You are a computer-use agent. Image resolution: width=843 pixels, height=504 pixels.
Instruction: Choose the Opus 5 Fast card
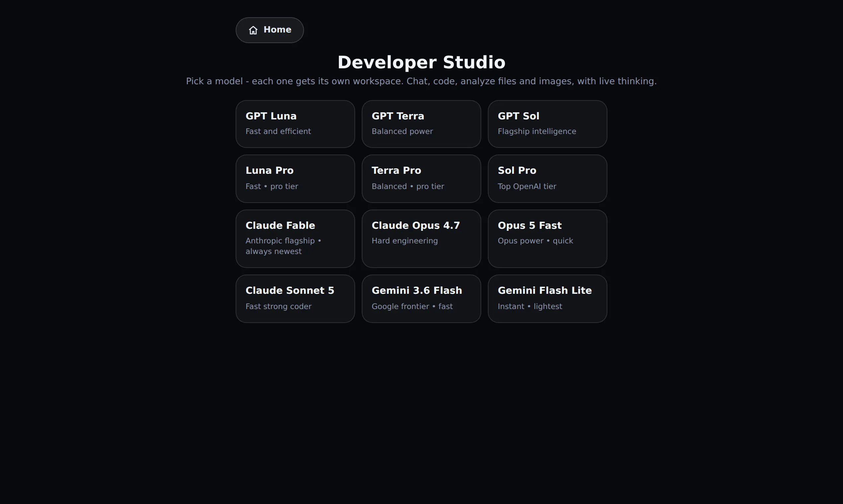547,239
